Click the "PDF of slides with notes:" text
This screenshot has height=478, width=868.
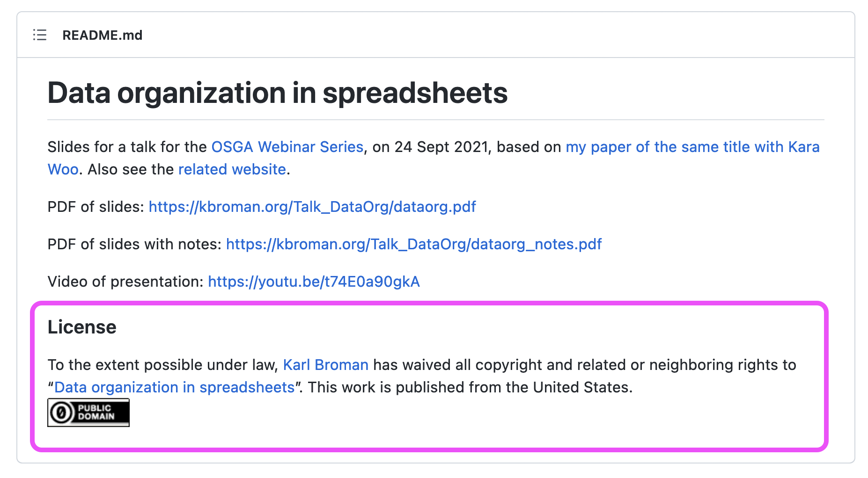pyautogui.click(x=134, y=244)
